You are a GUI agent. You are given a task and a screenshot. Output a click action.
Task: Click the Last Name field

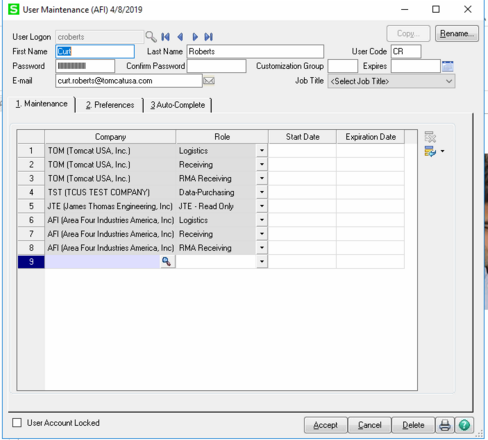(x=255, y=51)
